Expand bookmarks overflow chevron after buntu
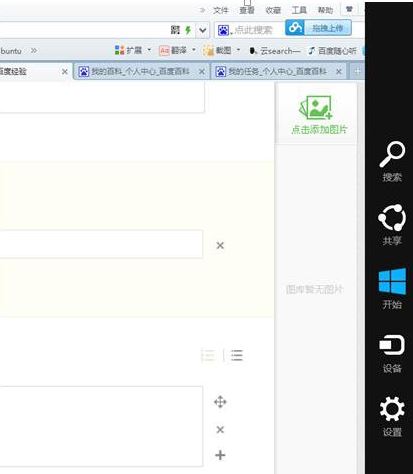This screenshot has width=413, height=474. (x=34, y=51)
